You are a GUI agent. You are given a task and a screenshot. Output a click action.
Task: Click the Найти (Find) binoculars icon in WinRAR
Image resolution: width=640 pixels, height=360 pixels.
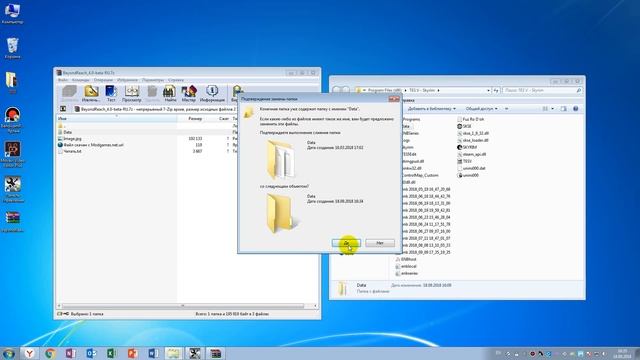click(170, 93)
